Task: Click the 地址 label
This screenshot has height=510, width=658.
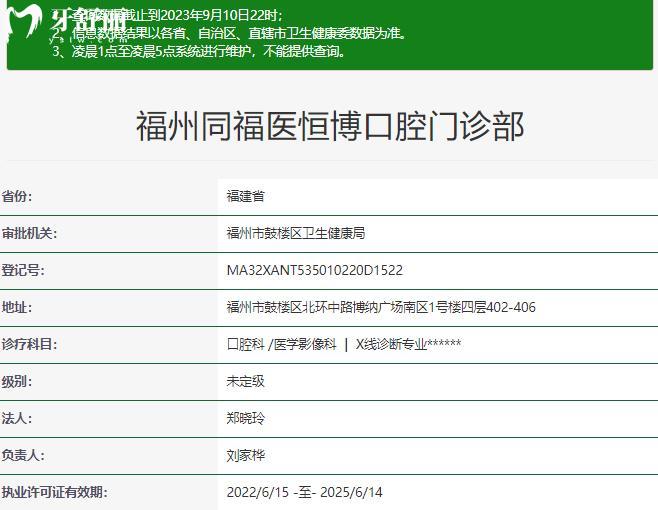Action: tap(17, 307)
